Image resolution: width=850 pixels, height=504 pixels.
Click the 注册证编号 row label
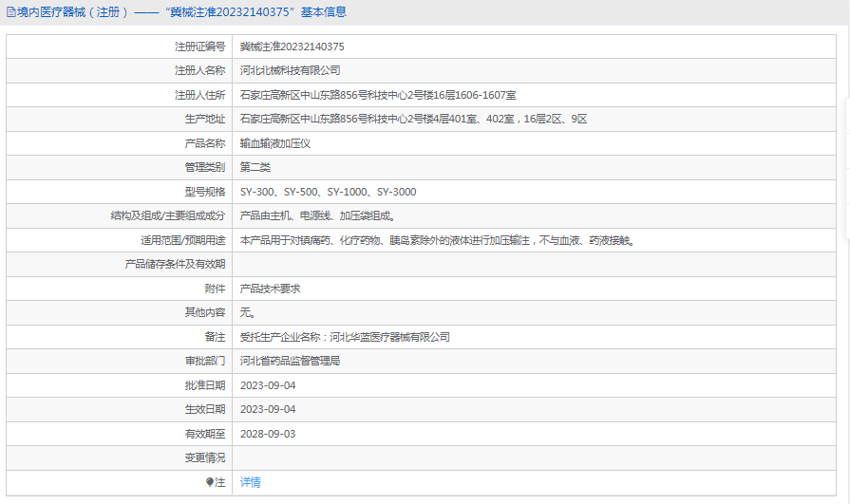coord(199,47)
